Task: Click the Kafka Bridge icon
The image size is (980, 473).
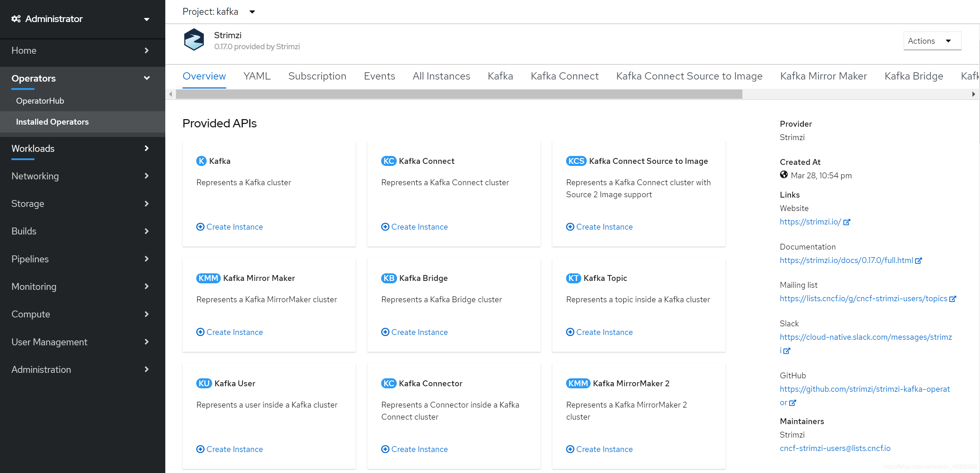Action: 388,278
